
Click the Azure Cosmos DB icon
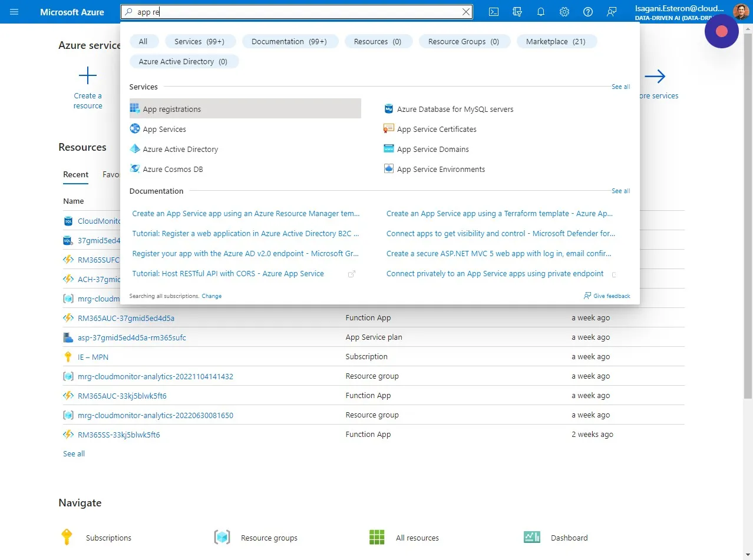(135, 169)
